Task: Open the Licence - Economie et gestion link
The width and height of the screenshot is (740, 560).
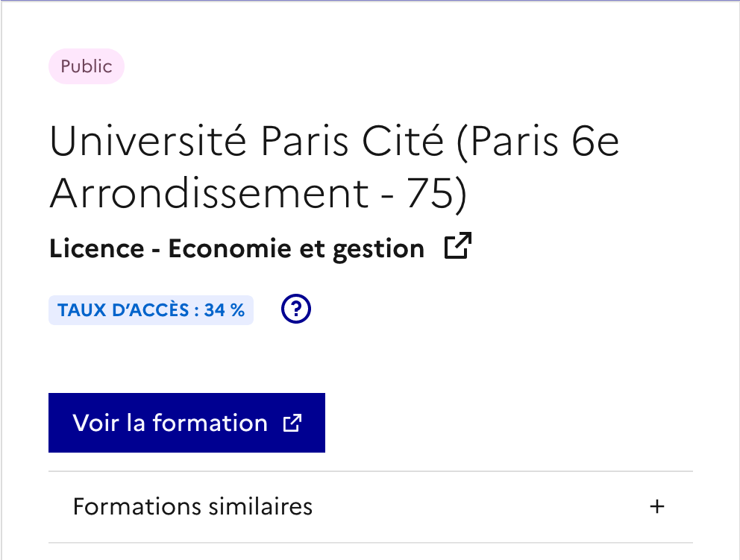Action: (236, 248)
